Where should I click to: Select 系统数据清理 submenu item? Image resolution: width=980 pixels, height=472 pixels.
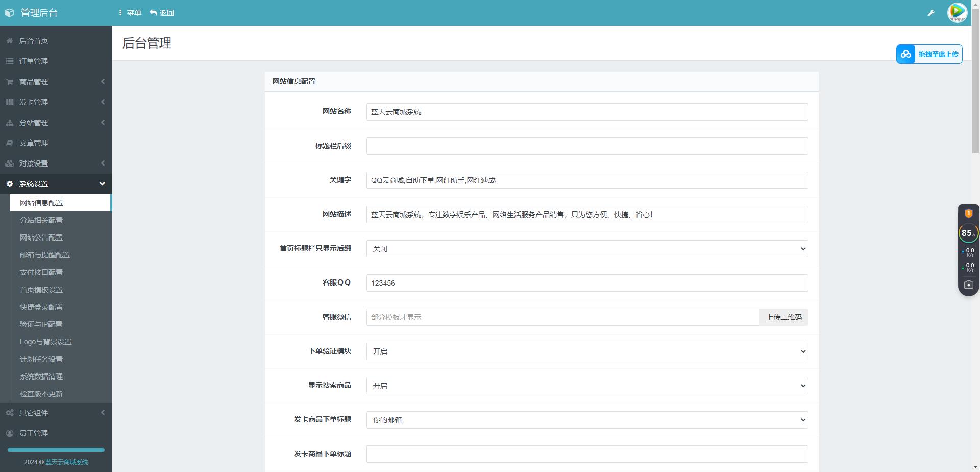tap(60, 376)
